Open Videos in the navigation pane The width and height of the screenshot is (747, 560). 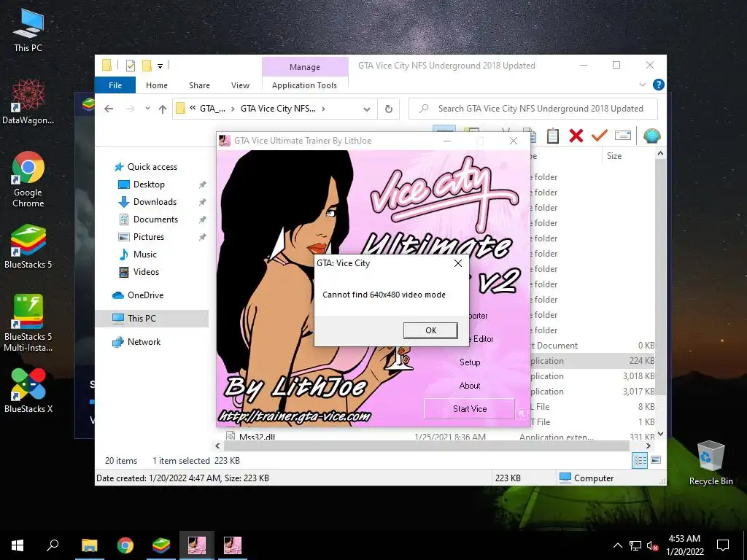pos(146,272)
